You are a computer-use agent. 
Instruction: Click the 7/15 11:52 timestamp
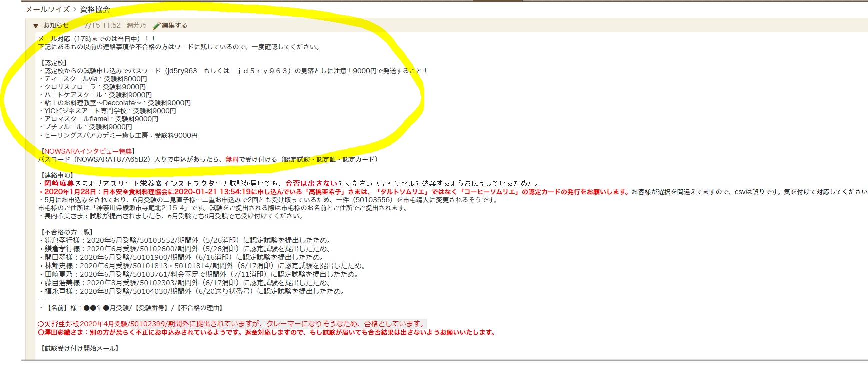(x=102, y=25)
